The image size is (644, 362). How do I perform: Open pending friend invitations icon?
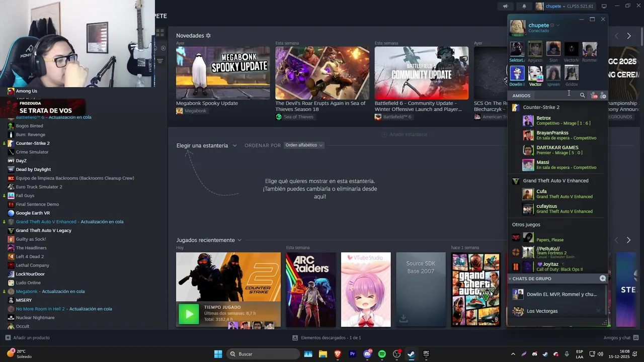pos(594,96)
